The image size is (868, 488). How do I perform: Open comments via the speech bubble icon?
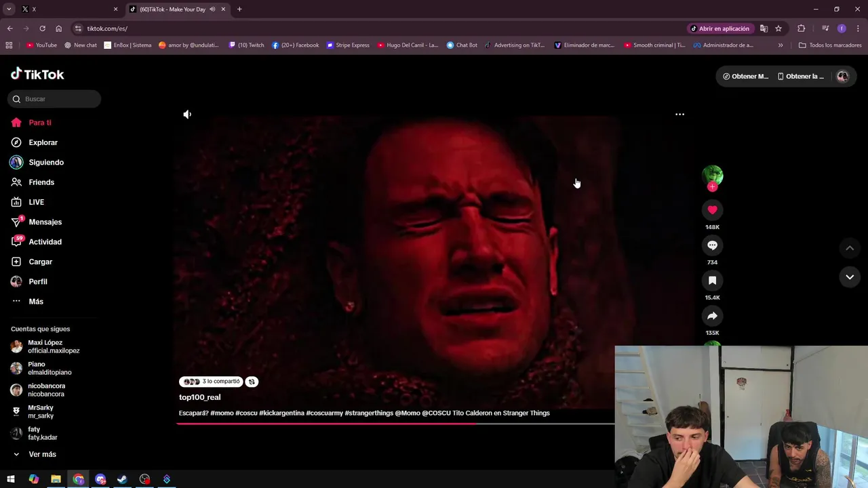(712, 245)
